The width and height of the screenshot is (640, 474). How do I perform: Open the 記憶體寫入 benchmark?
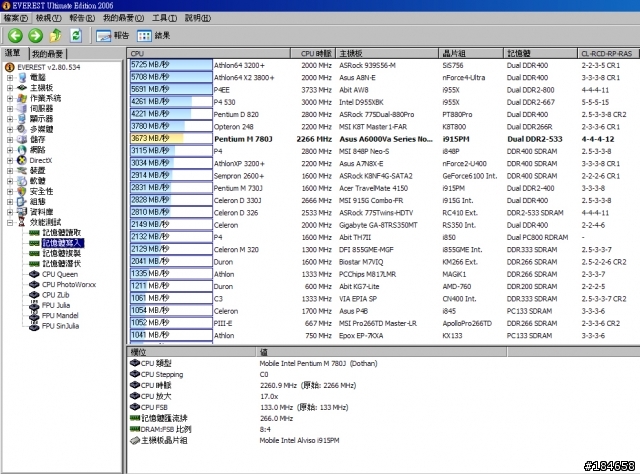click(63, 243)
